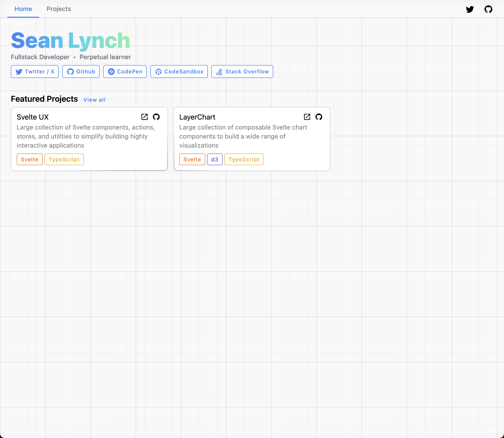Click the Svelte tag on the Svelte UX card
The width and height of the screenshot is (504, 438).
30,159
